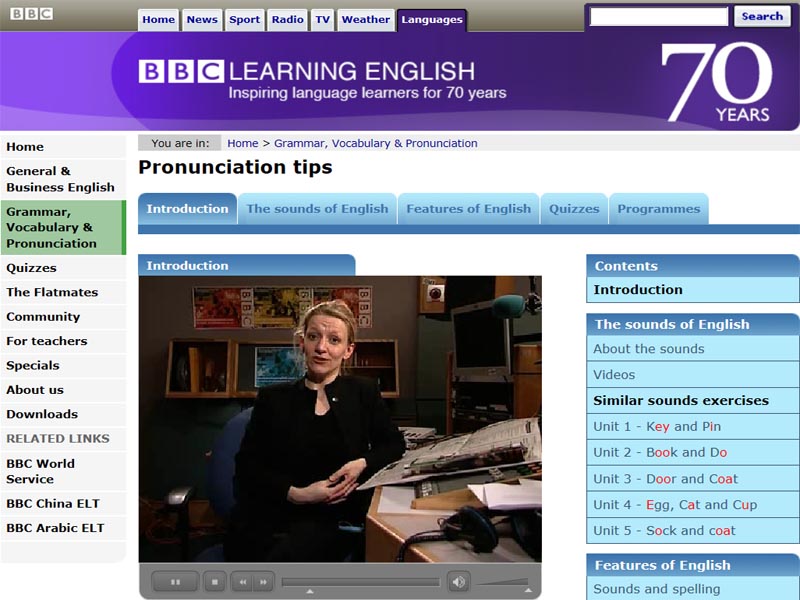Viewport: 800px width, 600px height.
Task: Open Unit 4 - Egg, Cat and Cup
Action: [693, 505]
